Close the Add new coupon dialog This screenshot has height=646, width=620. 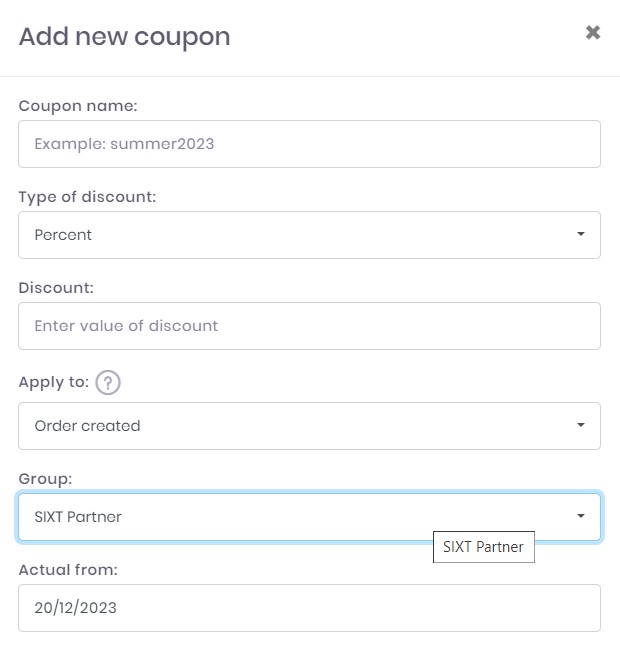pos(593,33)
